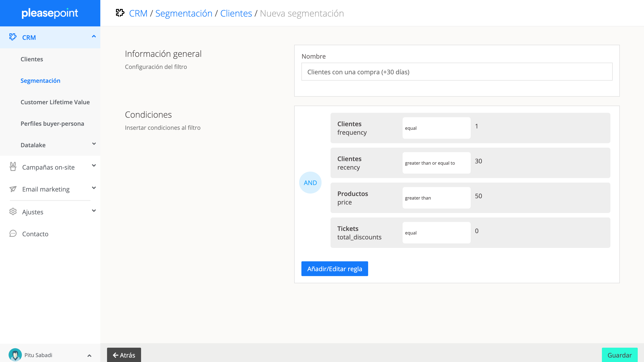This screenshot has width=644, height=362.
Task: Click Segmentación breadcrumb link
Action: (x=183, y=13)
